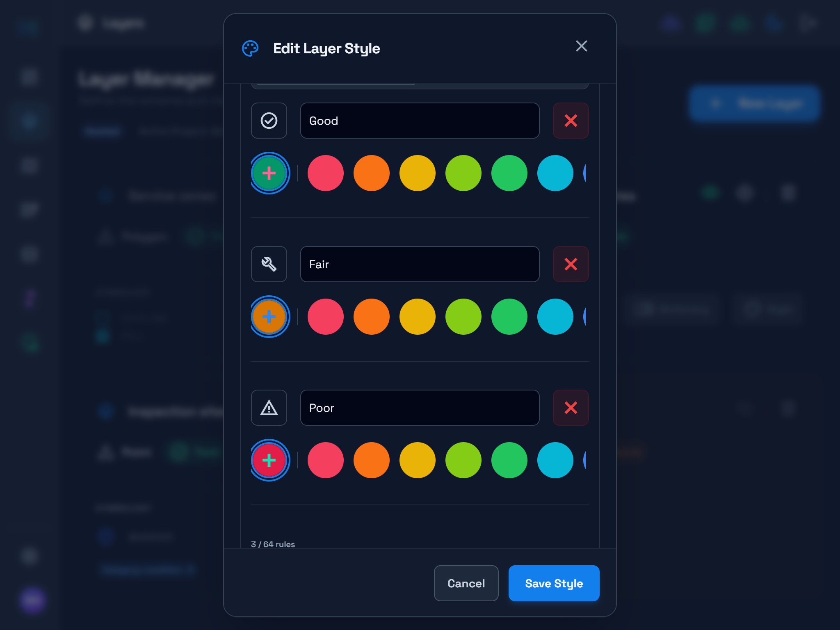Pick the orange swatch for Poor

pos(372,460)
